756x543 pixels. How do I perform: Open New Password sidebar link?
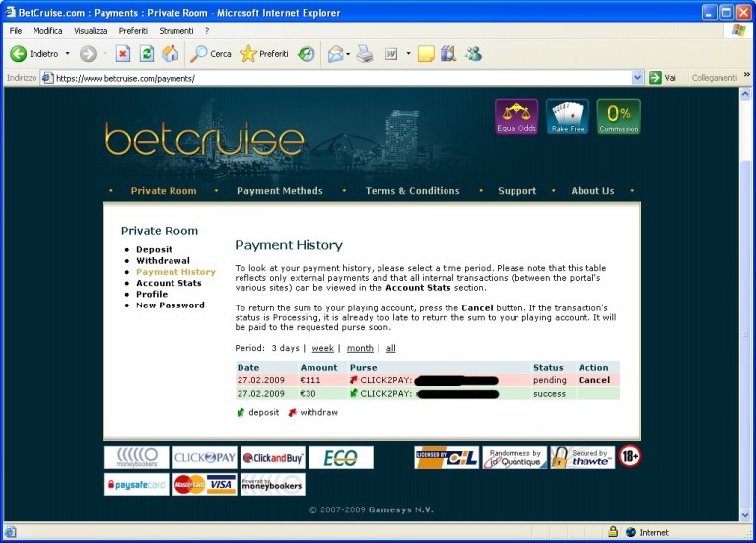(171, 305)
